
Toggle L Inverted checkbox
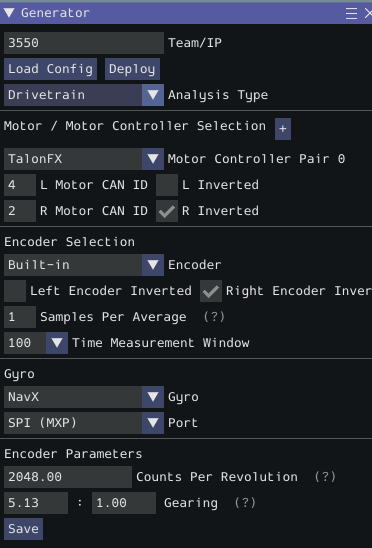coord(167,185)
